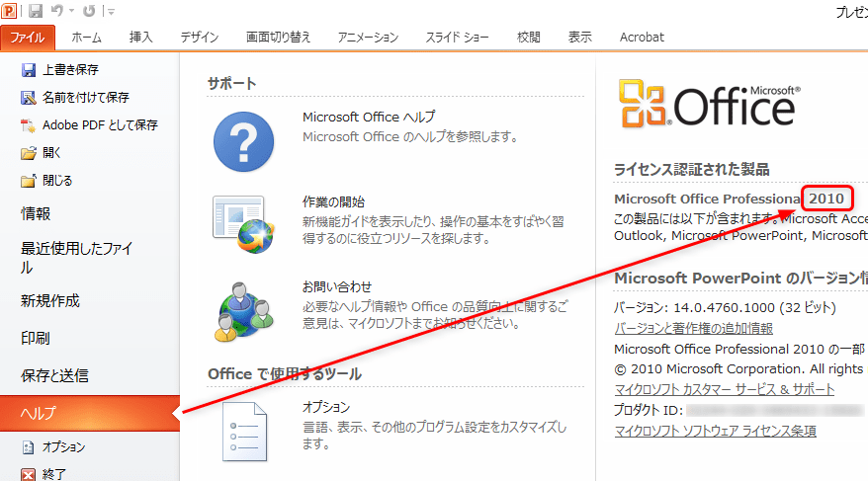
Task: Open the 挿入 ribbon tab
Action: coord(141,38)
